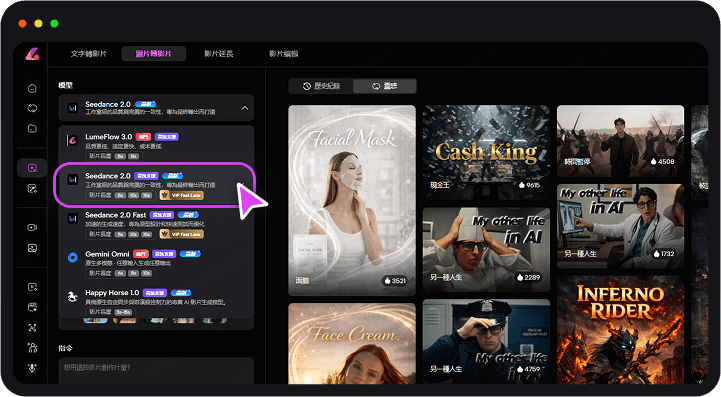Image resolution: width=721 pixels, height=397 pixels.
Task: Click the Seedance 2.0 Fast model icon
Action: [x=73, y=219]
